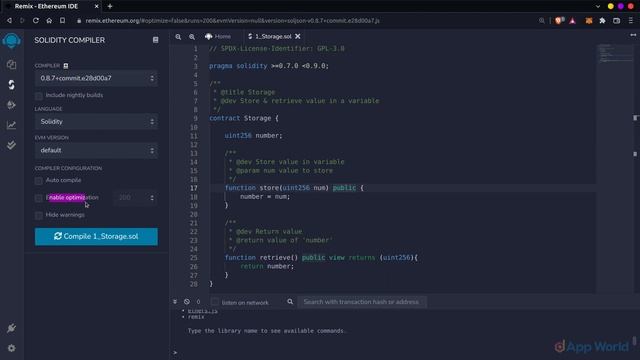Click the add custom compiler icon beside COMPILER

pyautogui.click(x=66, y=65)
